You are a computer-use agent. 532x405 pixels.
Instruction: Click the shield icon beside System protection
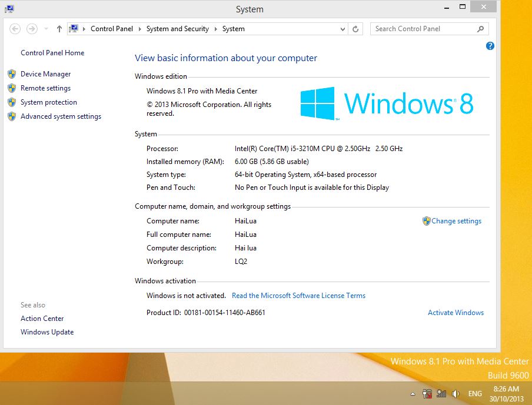(x=12, y=102)
